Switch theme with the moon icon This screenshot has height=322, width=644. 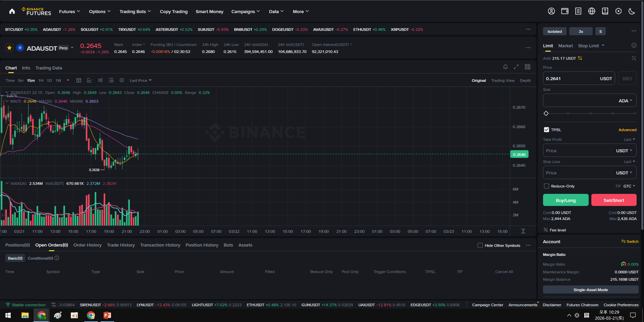tap(632, 11)
